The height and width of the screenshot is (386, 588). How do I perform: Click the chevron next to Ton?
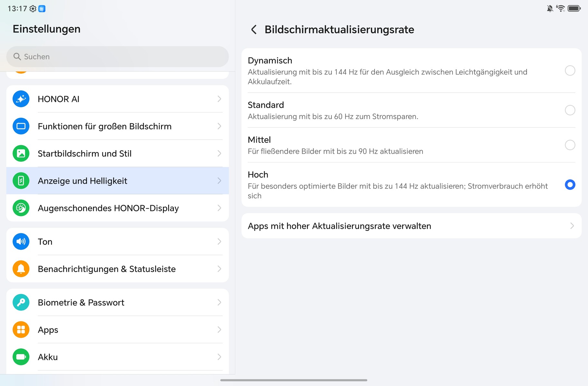(219, 242)
